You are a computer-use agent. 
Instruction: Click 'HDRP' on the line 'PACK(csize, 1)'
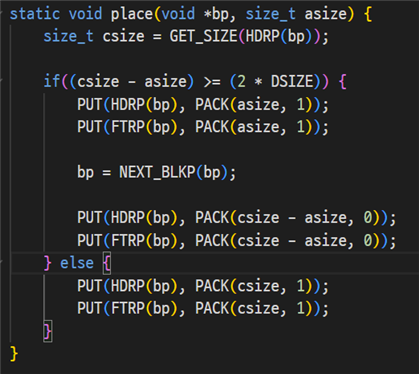tap(128, 286)
